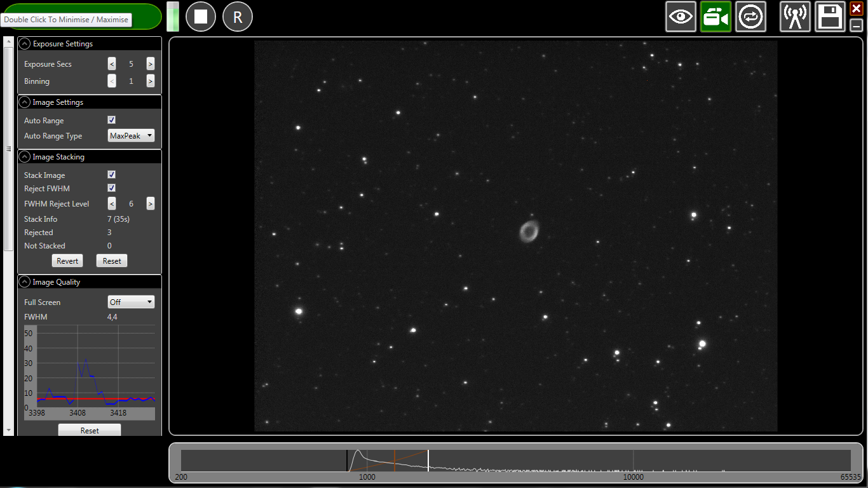Click the 200 histogram minimum label
Viewport: 868px width, 488px height.
pyautogui.click(x=181, y=477)
